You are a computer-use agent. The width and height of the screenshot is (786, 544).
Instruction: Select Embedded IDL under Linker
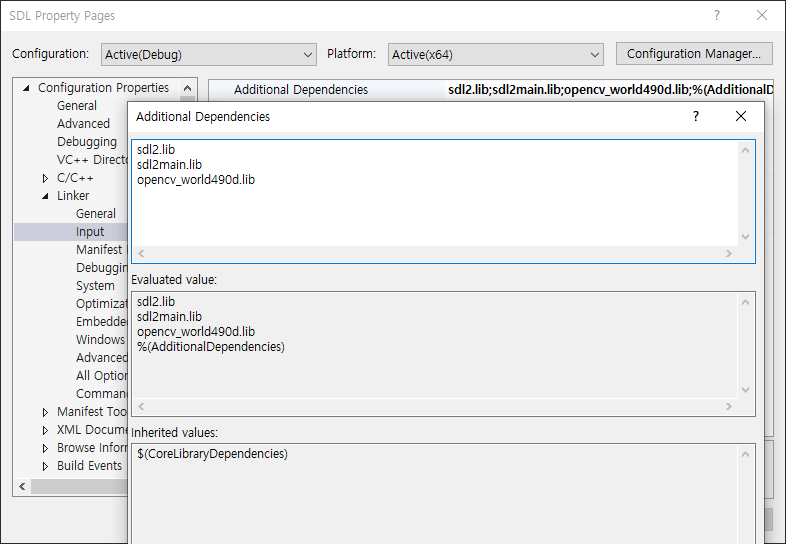(102, 321)
